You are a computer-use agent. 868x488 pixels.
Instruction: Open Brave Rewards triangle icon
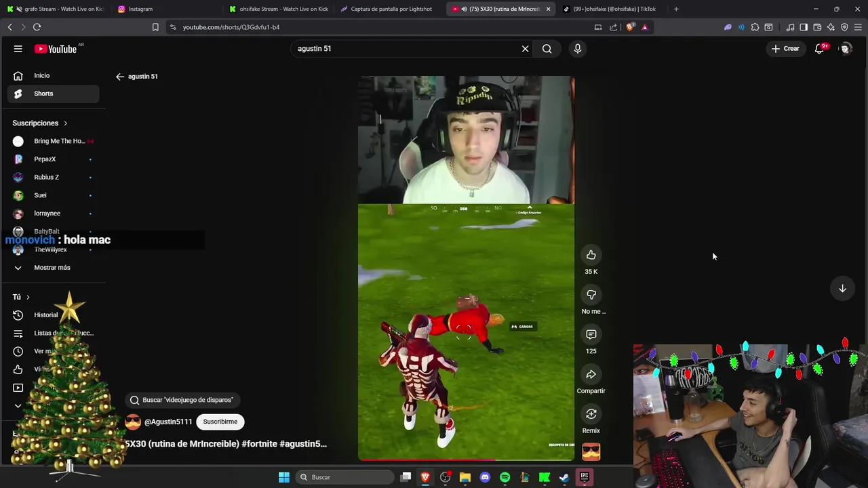coord(644,27)
